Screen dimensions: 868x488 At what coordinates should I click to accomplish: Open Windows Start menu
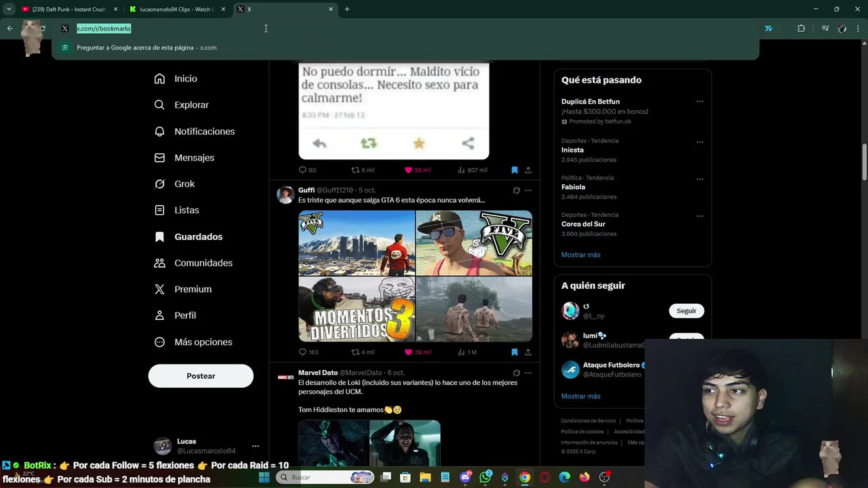click(264, 477)
